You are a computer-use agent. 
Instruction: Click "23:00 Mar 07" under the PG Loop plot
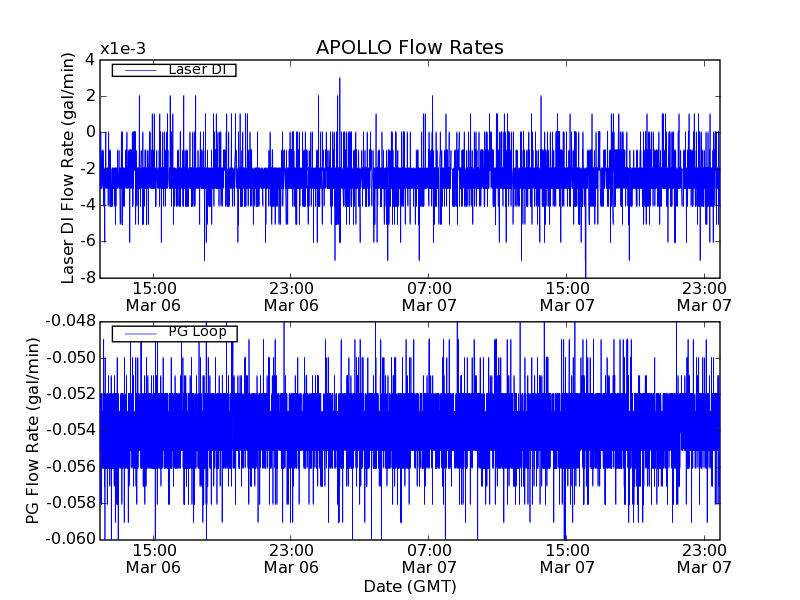[x=704, y=559]
